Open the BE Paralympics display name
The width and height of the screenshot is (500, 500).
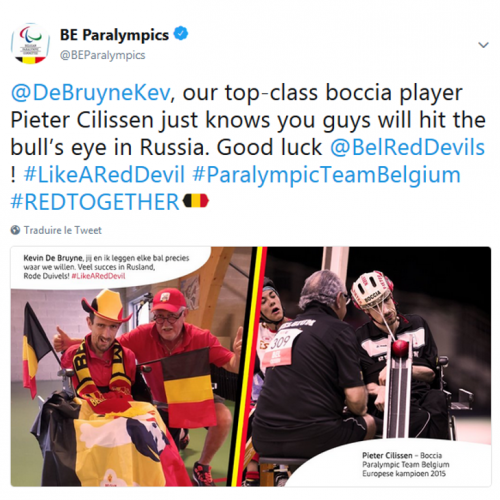tap(114, 35)
